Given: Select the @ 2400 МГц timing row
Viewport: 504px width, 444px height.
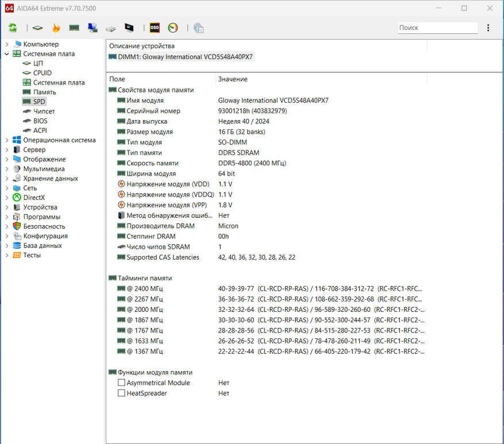Looking at the screenshot, I should coord(144,289).
